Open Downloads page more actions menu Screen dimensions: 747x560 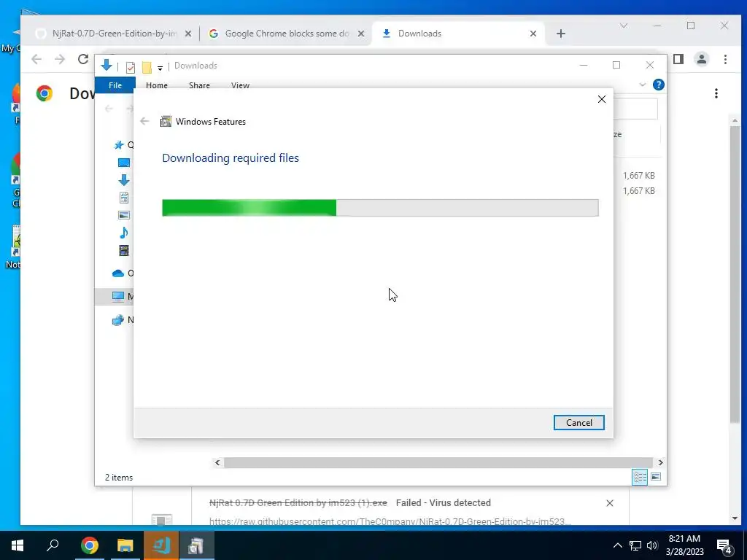[x=716, y=93]
